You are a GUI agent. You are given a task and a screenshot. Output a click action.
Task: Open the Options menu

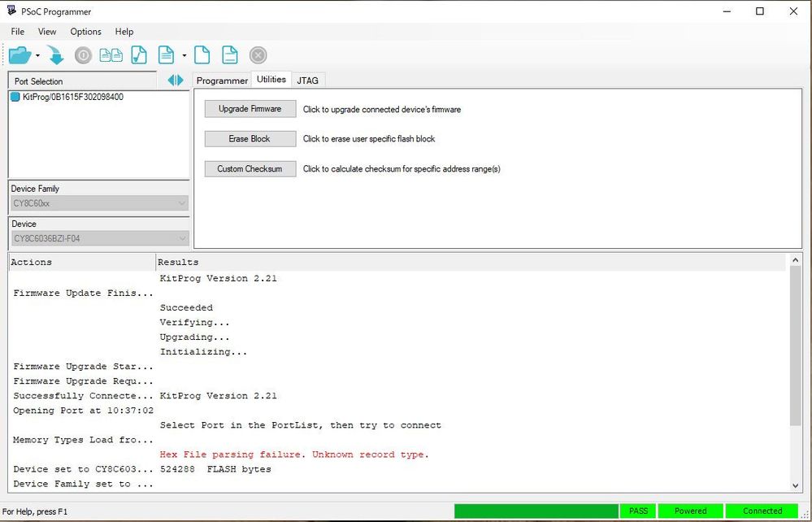pos(85,32)
